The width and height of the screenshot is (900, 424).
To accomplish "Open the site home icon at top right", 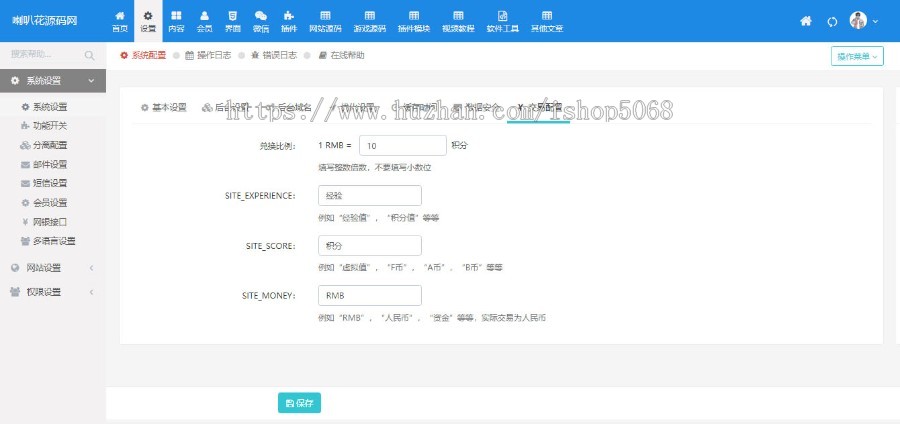I will [806, 21].
